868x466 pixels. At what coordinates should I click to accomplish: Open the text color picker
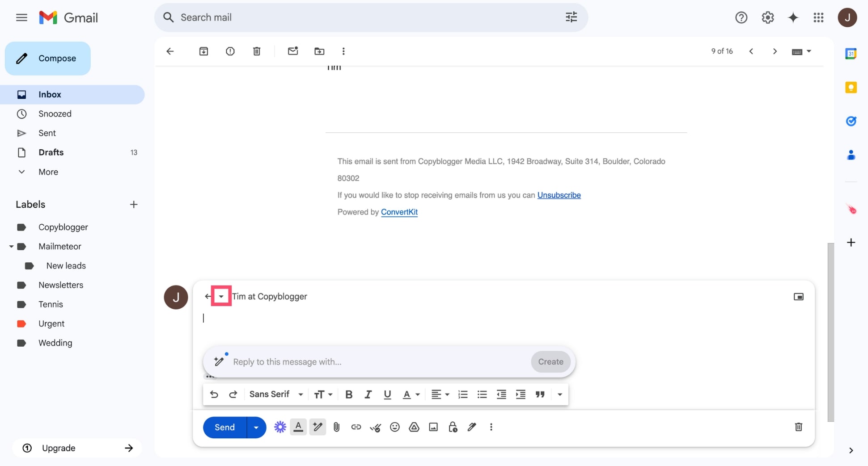411,395
